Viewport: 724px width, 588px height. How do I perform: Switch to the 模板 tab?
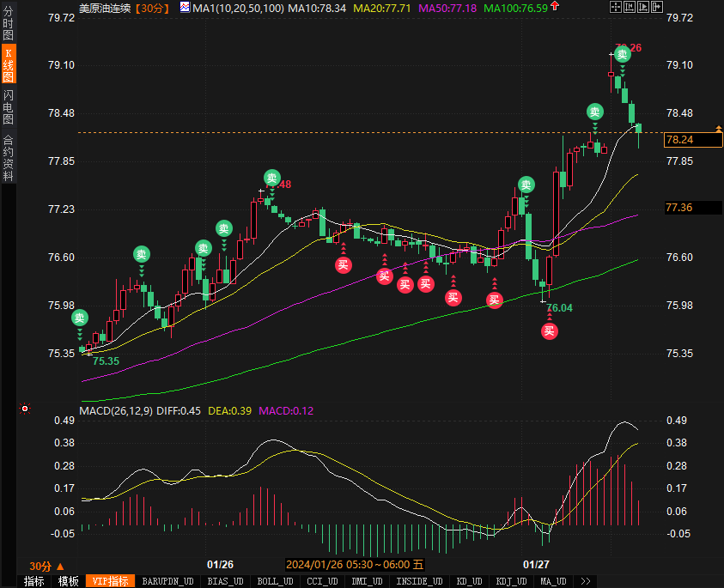(x=68, y=581)
